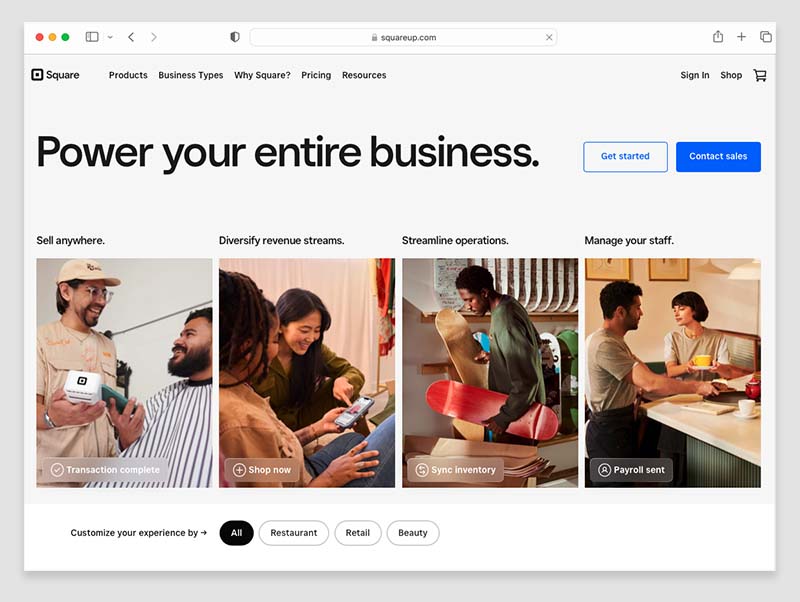Click the Contact sales button
The height and width of the screenshot is (602, 800).
coord(718,157)
